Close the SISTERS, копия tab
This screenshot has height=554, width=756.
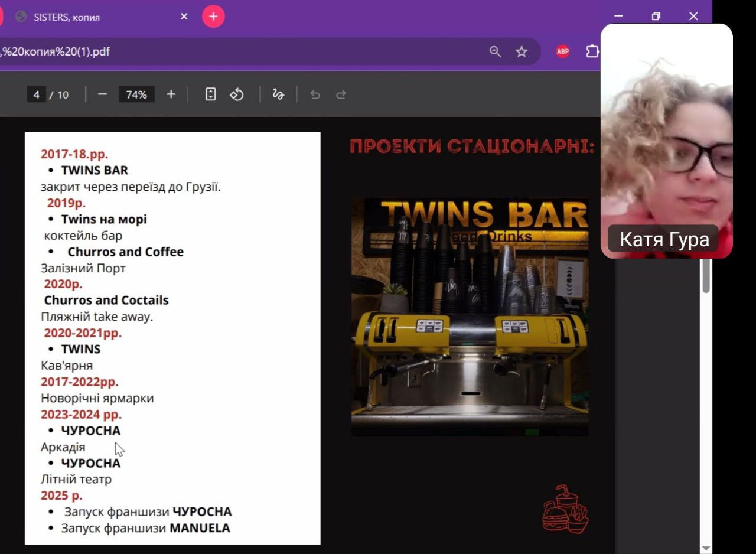click(x=184, y=17)
